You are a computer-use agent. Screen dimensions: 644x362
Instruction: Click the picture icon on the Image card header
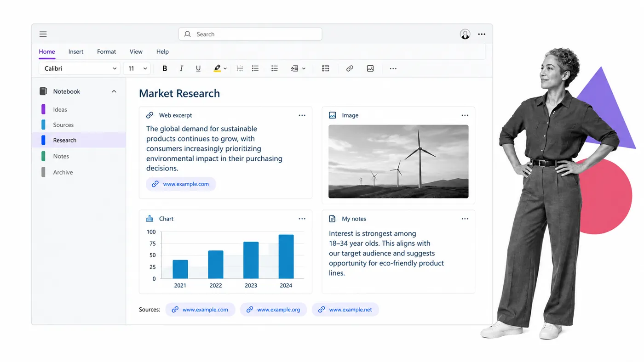point(333,115)
